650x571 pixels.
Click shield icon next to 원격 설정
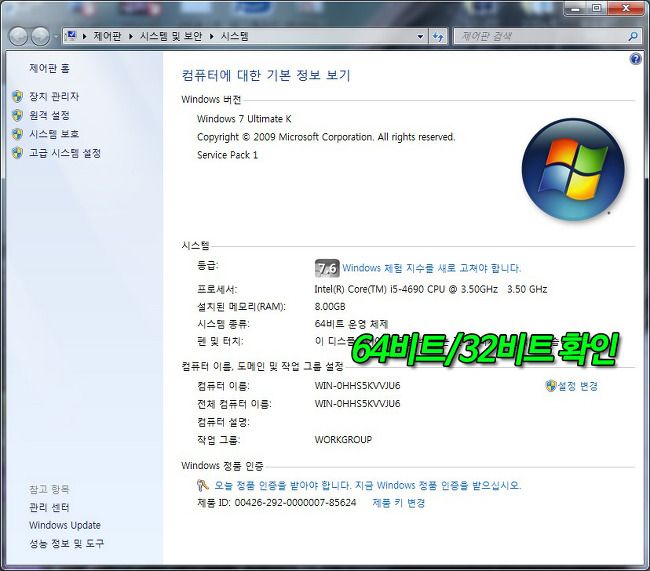[17, 115]
